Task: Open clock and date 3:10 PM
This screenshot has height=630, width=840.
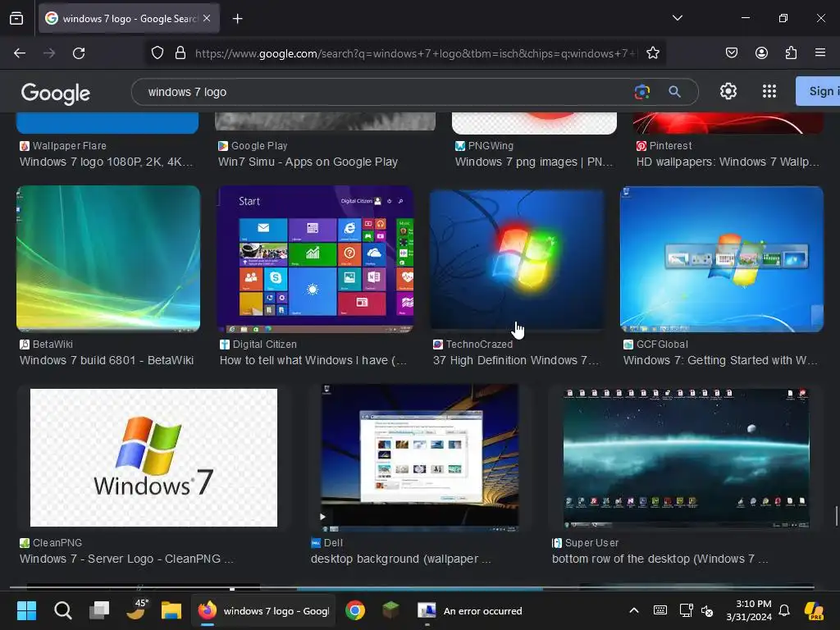Action: [748, 610]
